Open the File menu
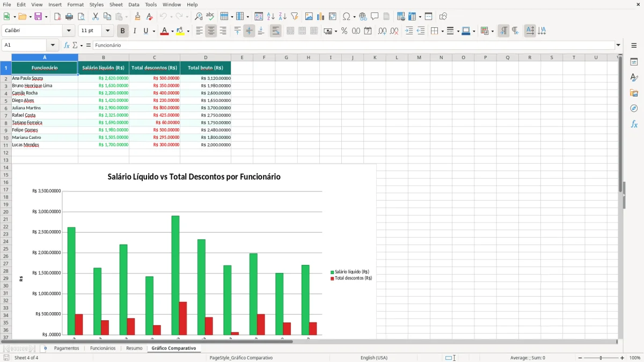644x362 pixels. pyautogui.click(x=7, y=4)
